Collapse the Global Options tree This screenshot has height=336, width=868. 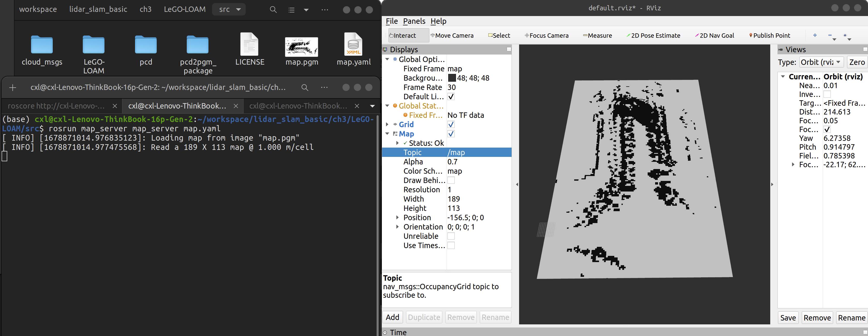[387, 59]
